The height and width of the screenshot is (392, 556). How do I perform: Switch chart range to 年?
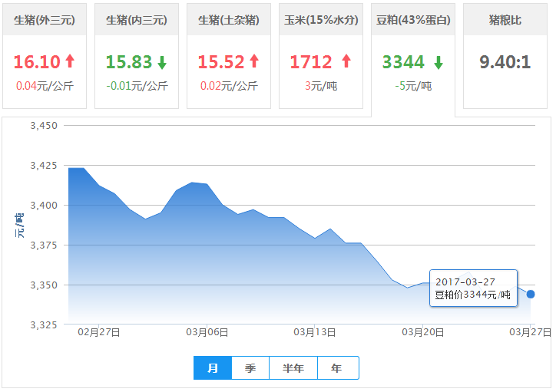pyautogui.click(x=338, y=368)
